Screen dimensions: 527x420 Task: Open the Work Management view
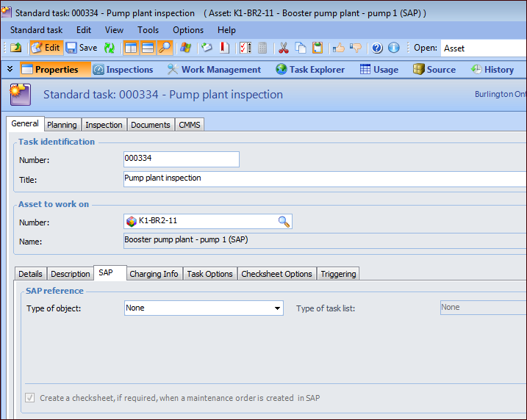pyautogui.click(x=214, y=70)
